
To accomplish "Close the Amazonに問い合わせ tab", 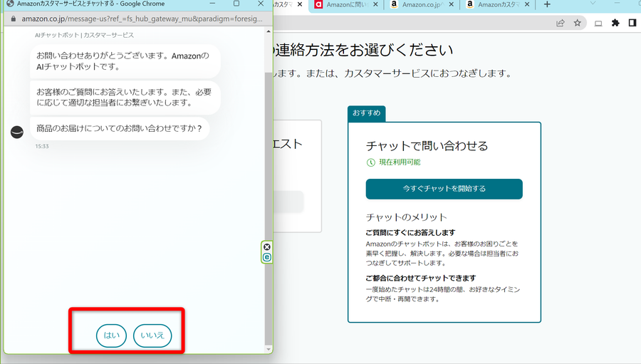I will [375, 4].
